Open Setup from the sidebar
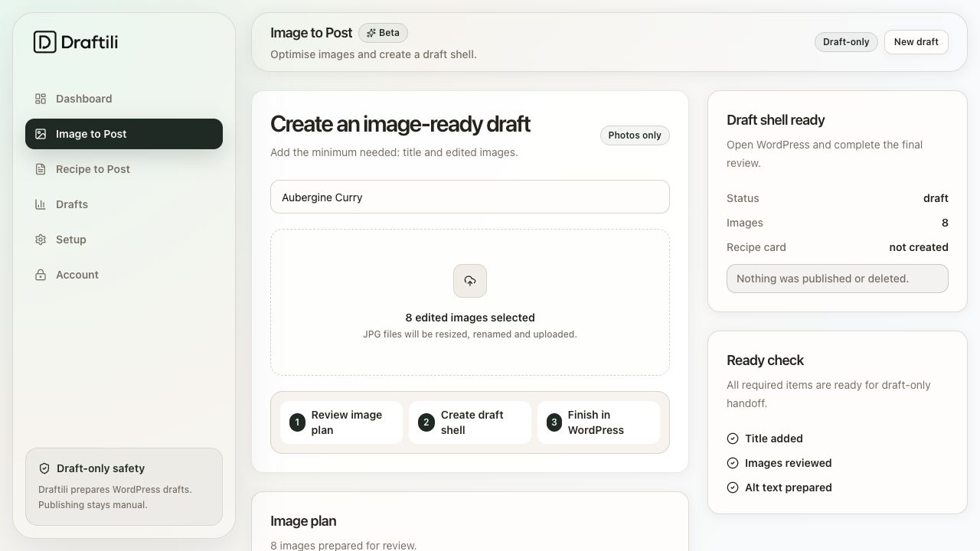This screenshot has height=551, width=980. click(x=124, y=240)
